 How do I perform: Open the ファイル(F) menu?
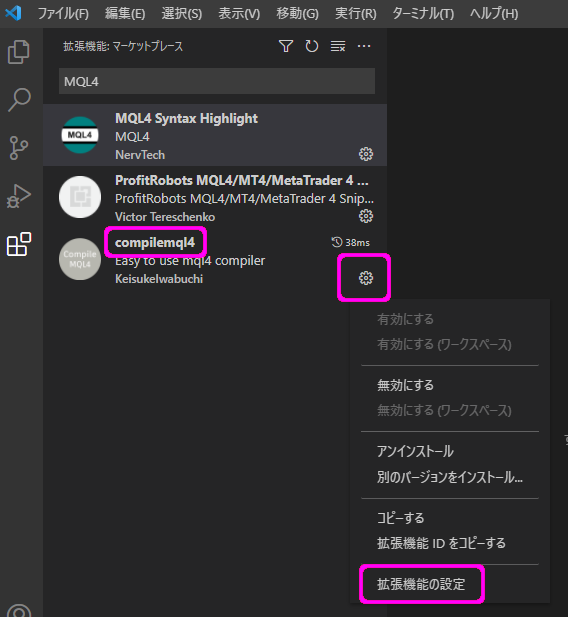[63, 13]
